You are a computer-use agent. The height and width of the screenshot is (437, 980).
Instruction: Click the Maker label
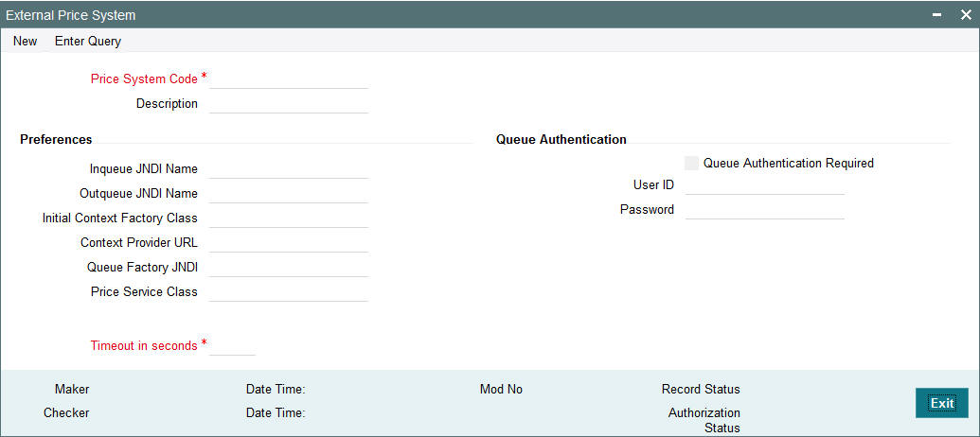pos(72,389)
